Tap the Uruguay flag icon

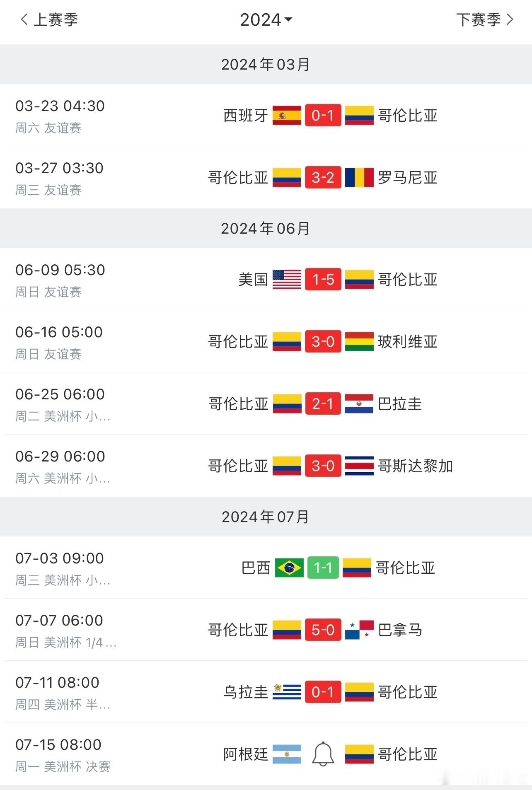(x=287, y=692)
